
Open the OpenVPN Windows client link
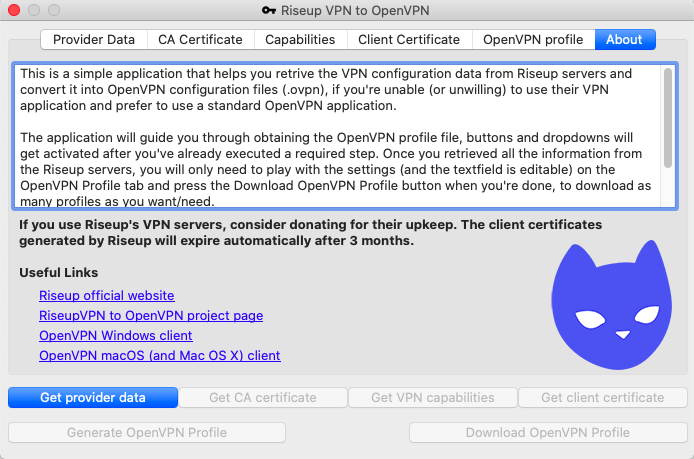(116, 336)
